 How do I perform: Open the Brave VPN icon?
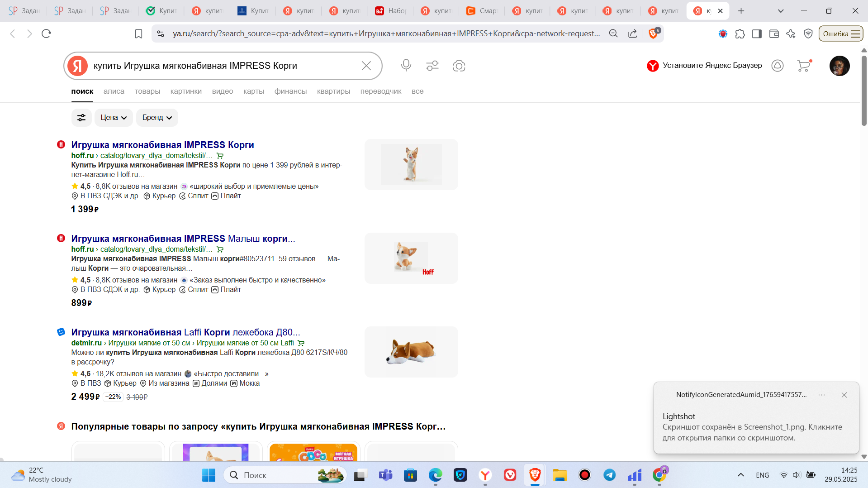coord(808,33)
